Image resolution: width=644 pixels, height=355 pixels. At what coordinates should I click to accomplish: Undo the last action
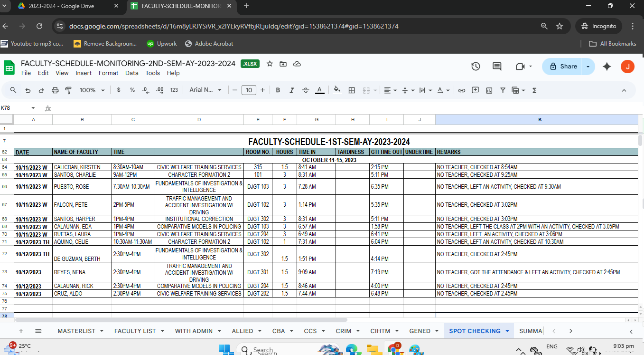click(x=28, y=90)
